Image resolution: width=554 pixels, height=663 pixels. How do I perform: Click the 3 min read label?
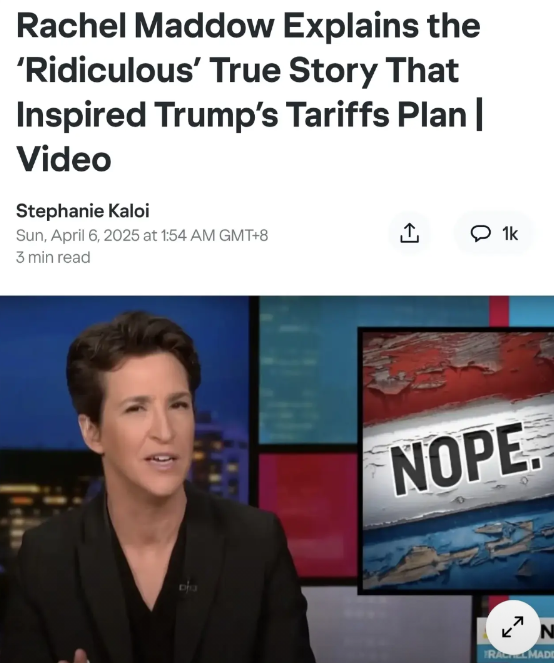[x=53, y=257]
